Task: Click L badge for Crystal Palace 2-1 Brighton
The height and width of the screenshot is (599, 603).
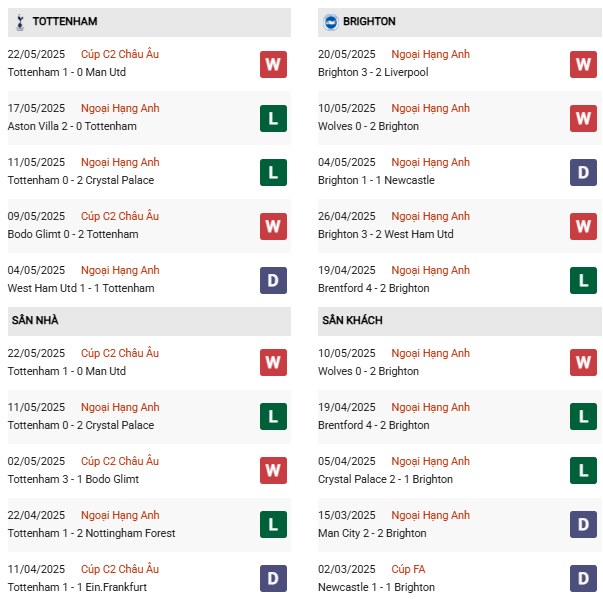Action: 584,471
